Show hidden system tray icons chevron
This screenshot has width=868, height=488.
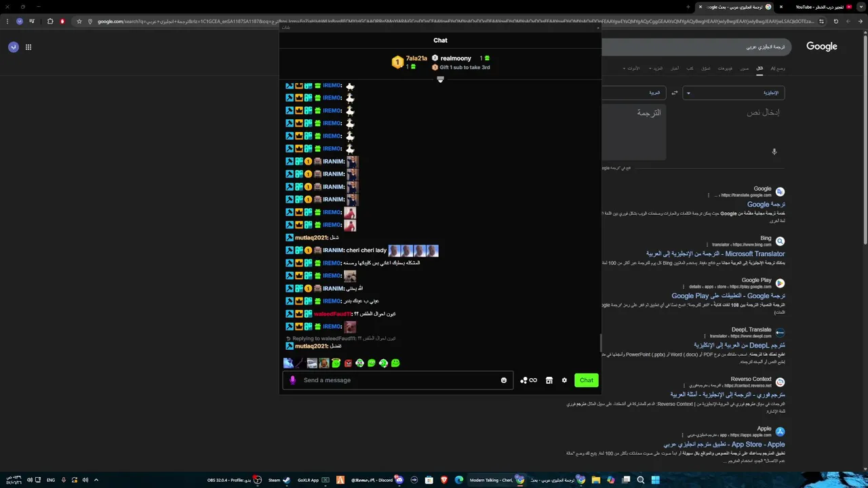click(96, 480)
